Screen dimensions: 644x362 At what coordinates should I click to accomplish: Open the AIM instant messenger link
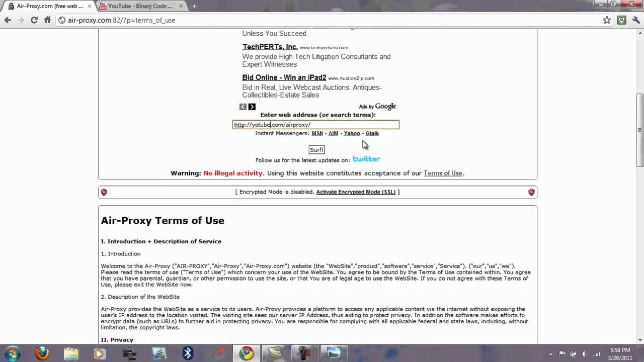(x=333, y=133)
